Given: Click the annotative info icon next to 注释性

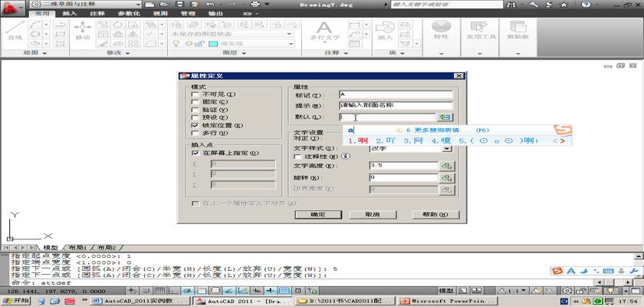Looking at the screenshot, I should pyautogui.click(x=346, y=157).
